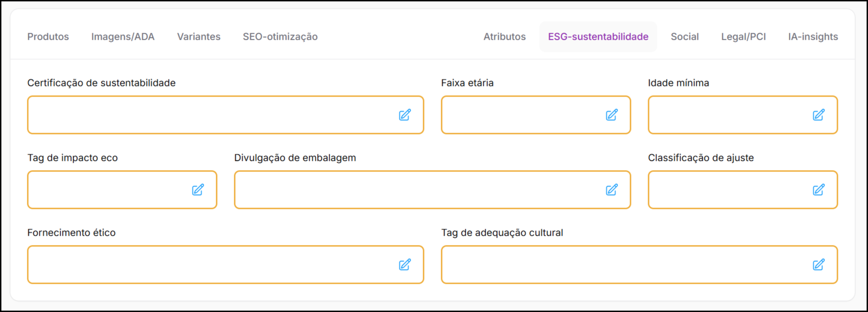
Task: Click edit icon in Certificação de sustentabilidade field
Action: (x=405, y=115)
